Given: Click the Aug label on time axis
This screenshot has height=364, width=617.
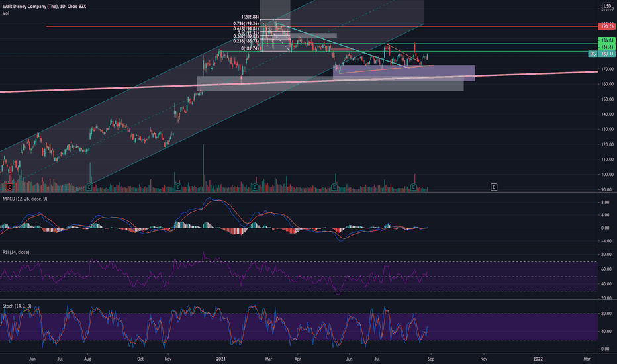Looking at the screenshot, I should pyautogui.click(x=87, y=359).
